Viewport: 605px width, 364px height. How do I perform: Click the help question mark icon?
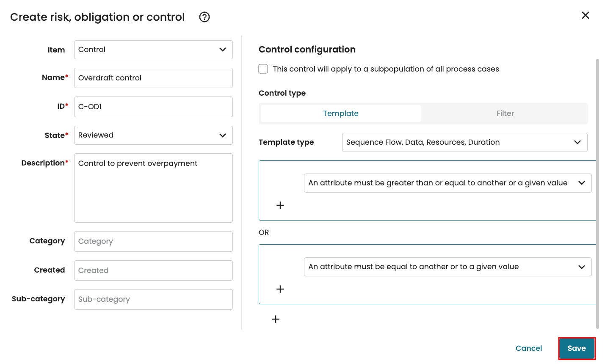204,17
